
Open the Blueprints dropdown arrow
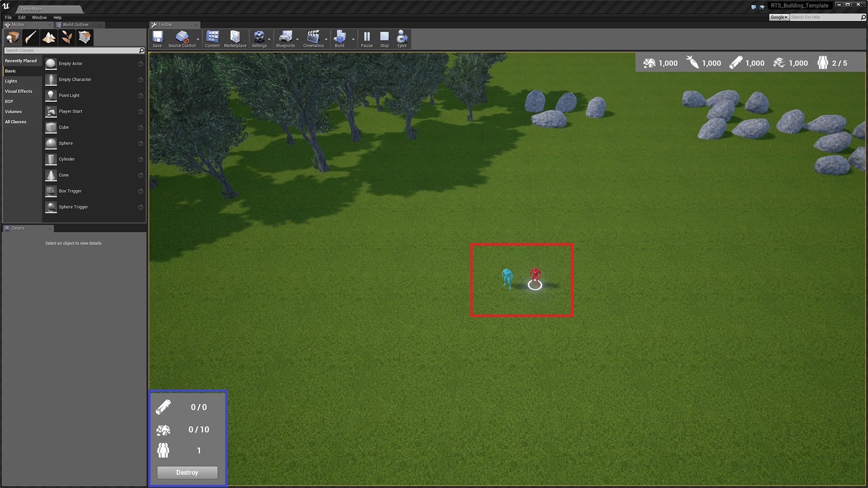point(297,39)
